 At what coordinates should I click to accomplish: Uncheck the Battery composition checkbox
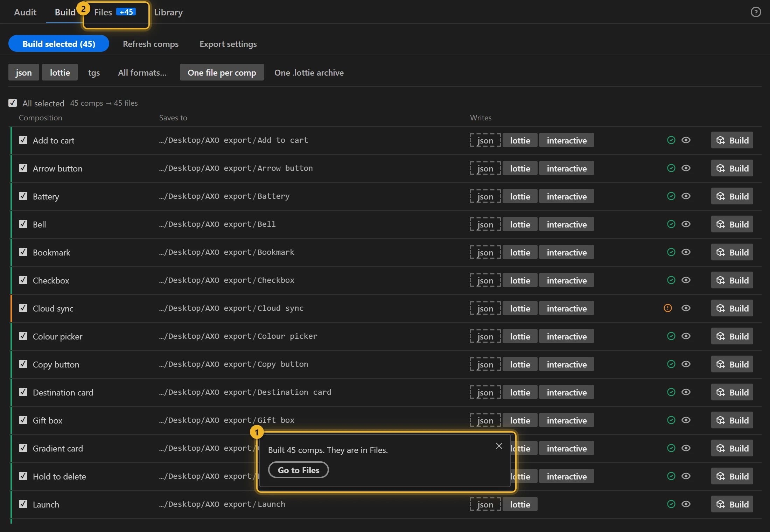point(23,196)
